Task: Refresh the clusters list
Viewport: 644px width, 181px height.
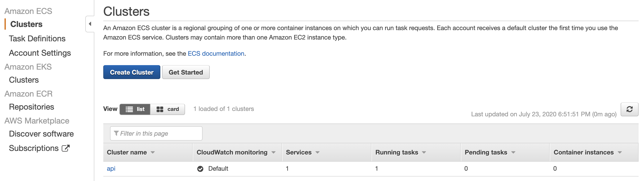Action: pos(629,109)
